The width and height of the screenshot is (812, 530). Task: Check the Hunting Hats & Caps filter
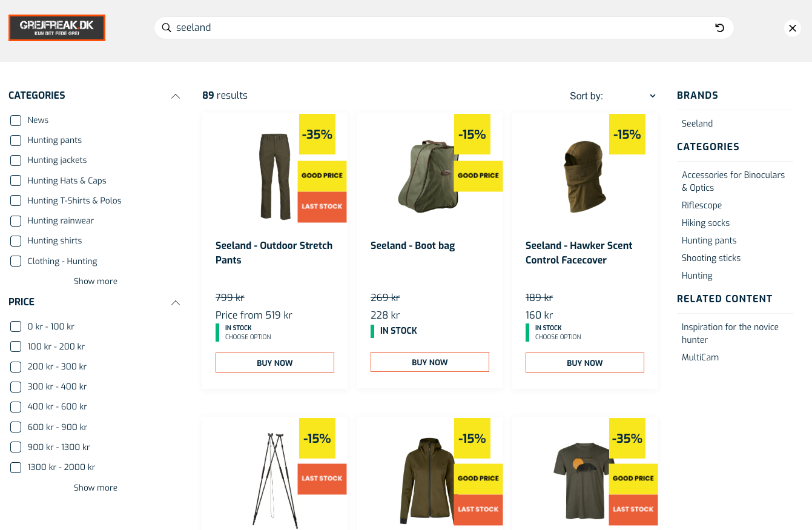coord(16,181)
